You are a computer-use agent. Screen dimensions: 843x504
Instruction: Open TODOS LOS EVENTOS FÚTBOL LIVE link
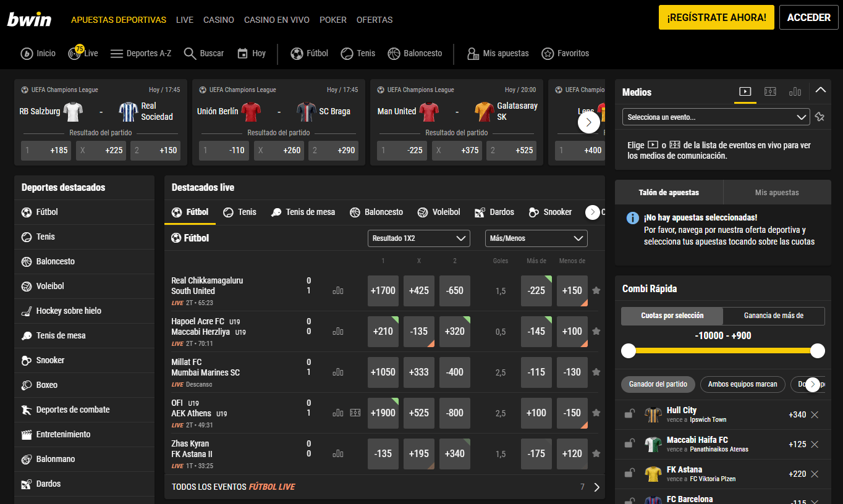point(234,487)
